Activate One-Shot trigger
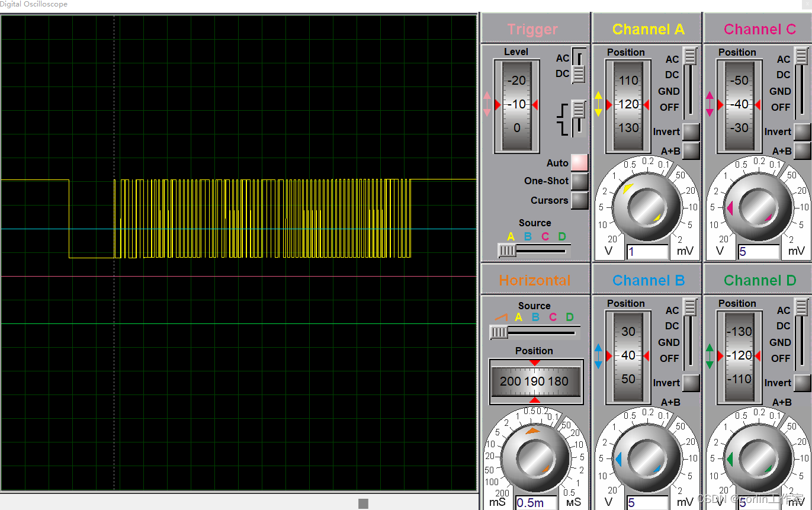This screenshot has height=510, width=812. click(x=580, y=181)
